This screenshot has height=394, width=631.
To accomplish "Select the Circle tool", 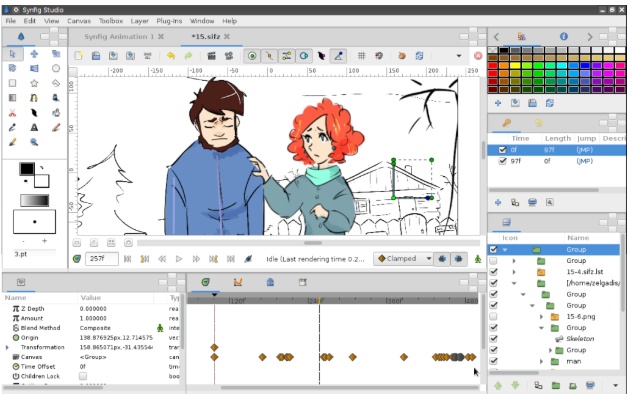I will click(x=56, y=68).
